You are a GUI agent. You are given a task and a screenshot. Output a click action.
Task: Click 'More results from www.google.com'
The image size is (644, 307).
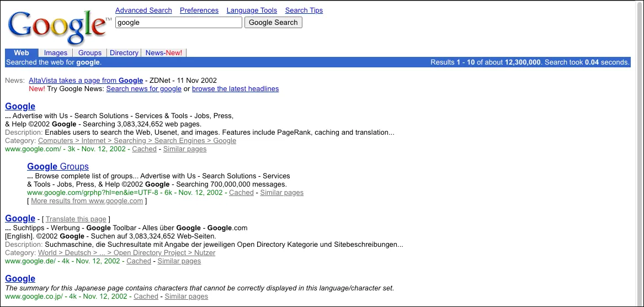click(87, 201)
